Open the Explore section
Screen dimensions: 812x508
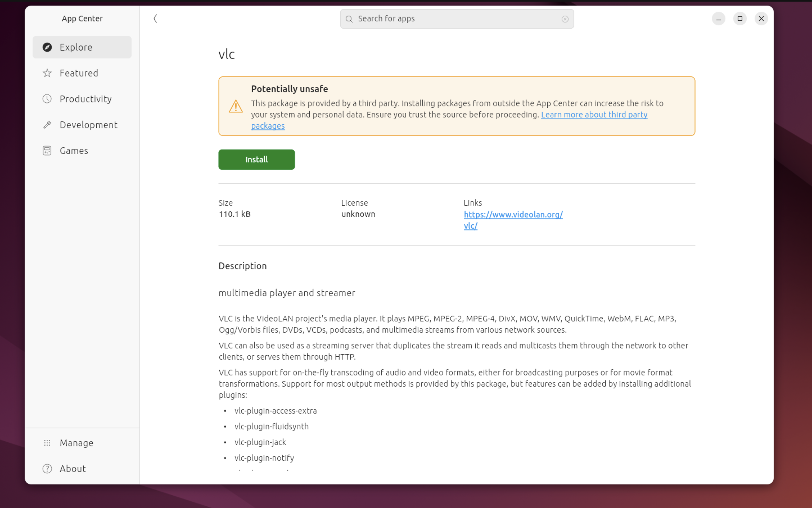click(x=82, y=47)
